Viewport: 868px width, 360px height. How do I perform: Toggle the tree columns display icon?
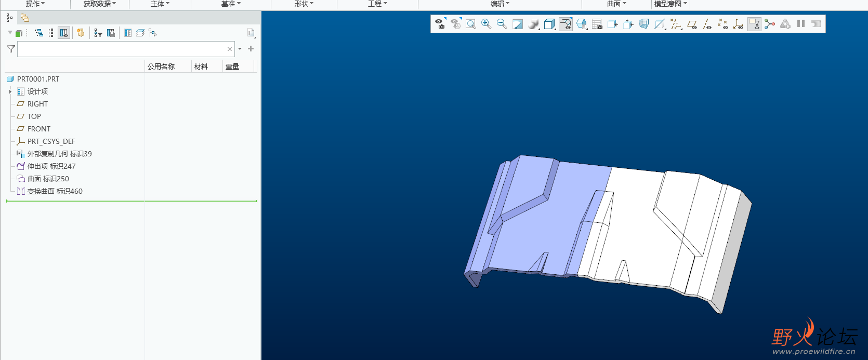64,33
